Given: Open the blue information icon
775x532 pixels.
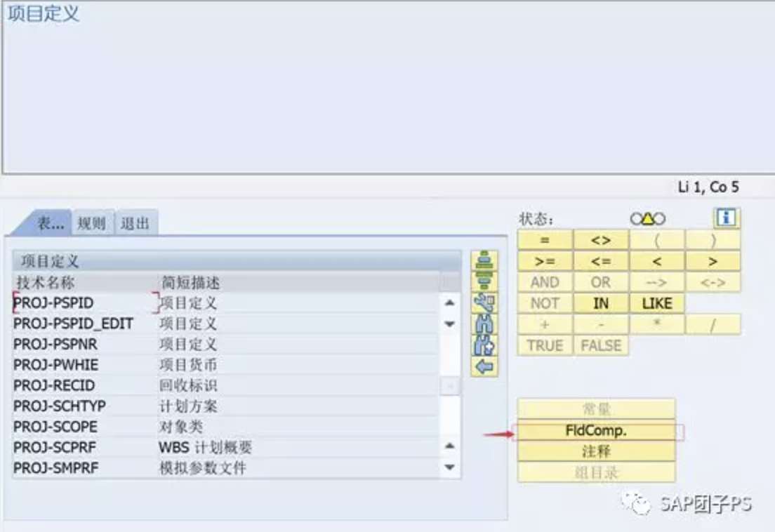Looking at the screenshot, I should tap(726, 218).
